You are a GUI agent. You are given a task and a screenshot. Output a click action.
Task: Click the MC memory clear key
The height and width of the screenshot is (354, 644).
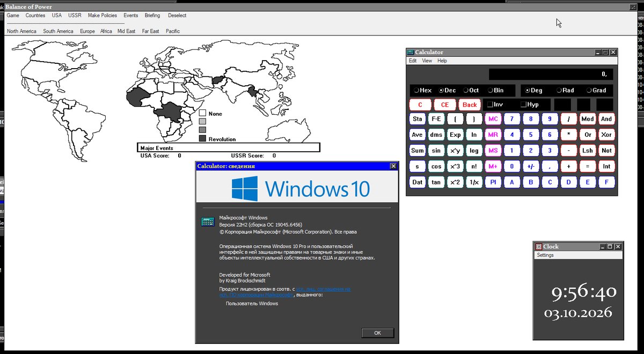tap(493, 119)
